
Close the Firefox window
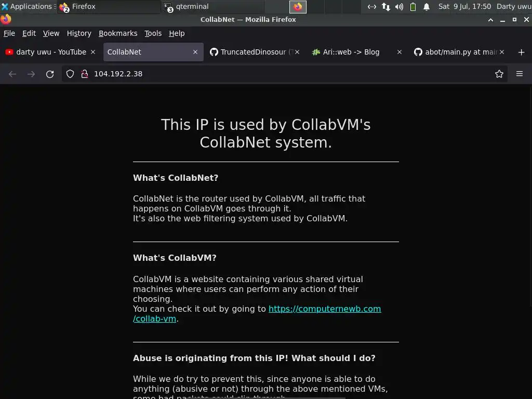(x=527, y=20)
